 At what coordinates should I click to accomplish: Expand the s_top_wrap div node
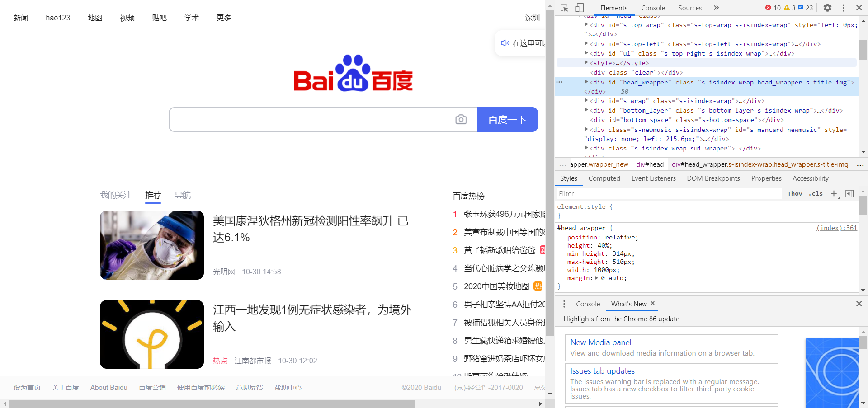586,25
